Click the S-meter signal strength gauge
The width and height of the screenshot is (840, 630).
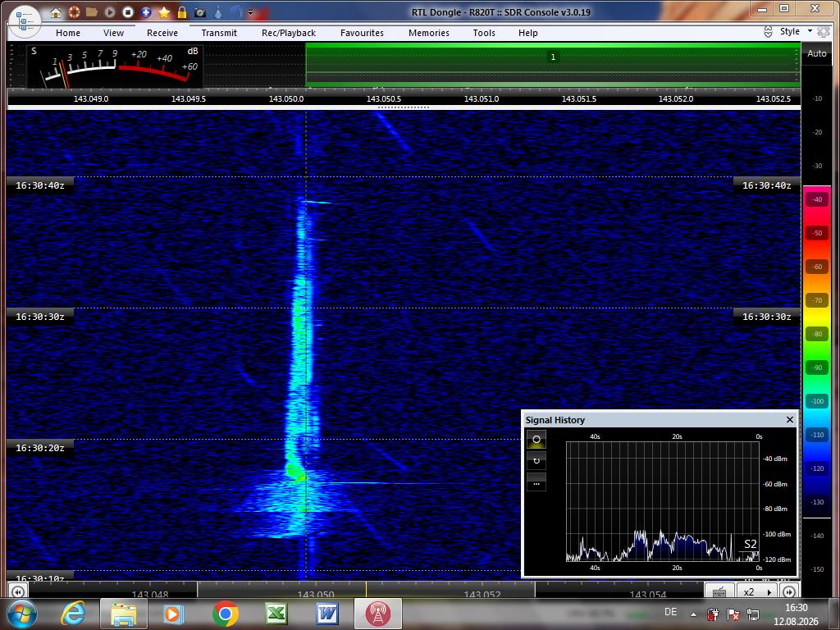[115, 66]
